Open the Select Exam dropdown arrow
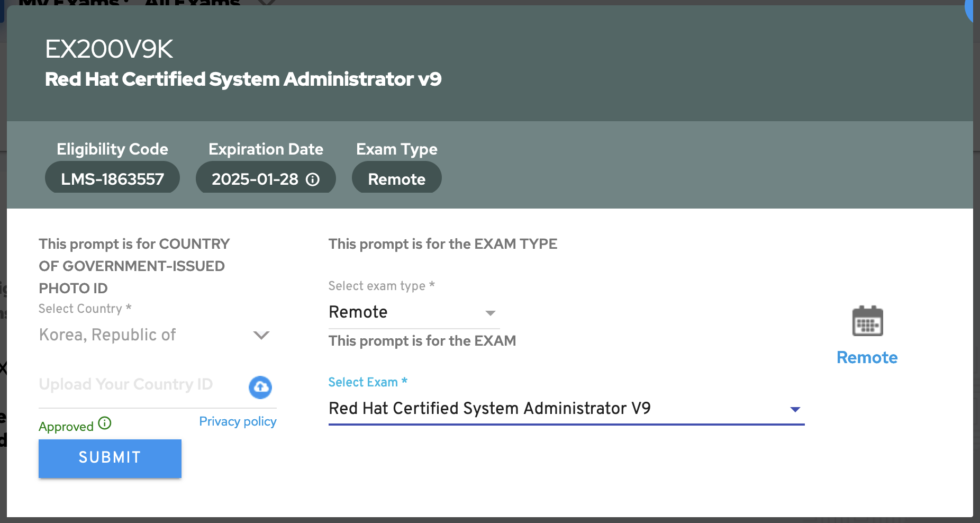Viewport: 980px width, 523px height. (x=795, y=409)
